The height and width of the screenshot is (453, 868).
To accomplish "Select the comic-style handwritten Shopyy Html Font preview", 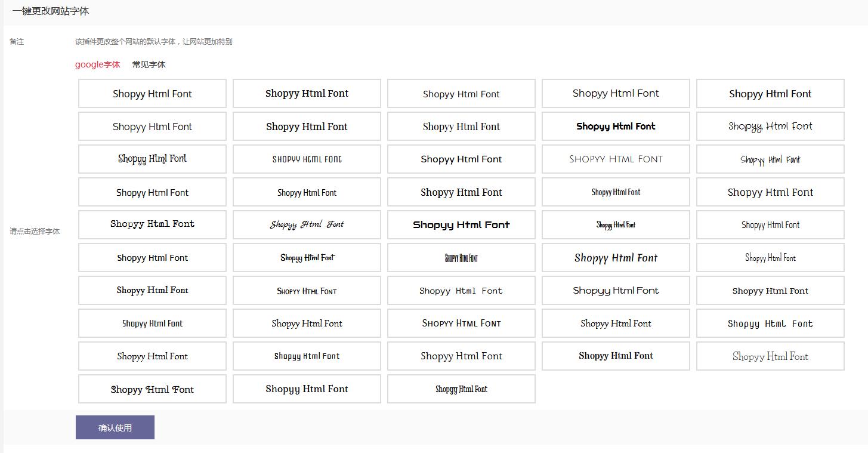I will 307,257.
